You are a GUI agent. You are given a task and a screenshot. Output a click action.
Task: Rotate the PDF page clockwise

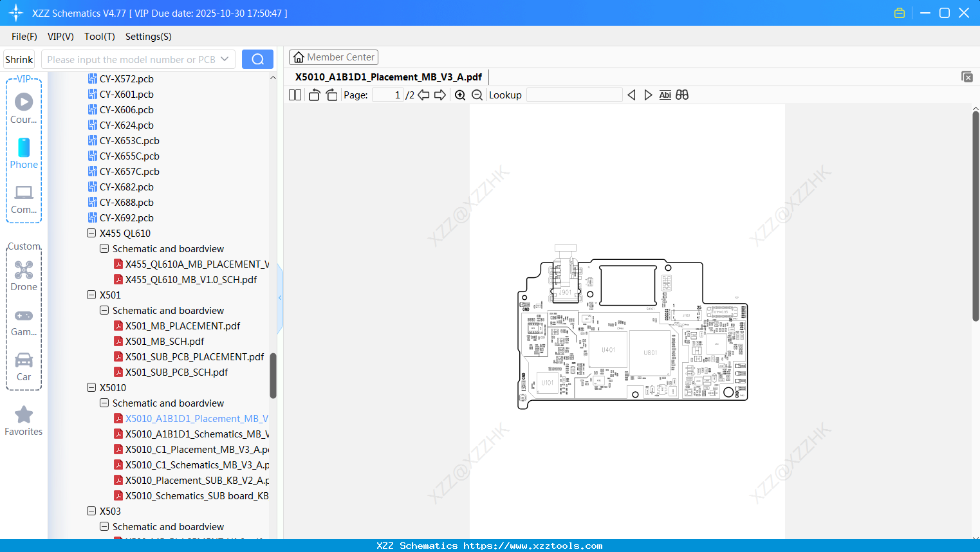[x=331, y=95]
